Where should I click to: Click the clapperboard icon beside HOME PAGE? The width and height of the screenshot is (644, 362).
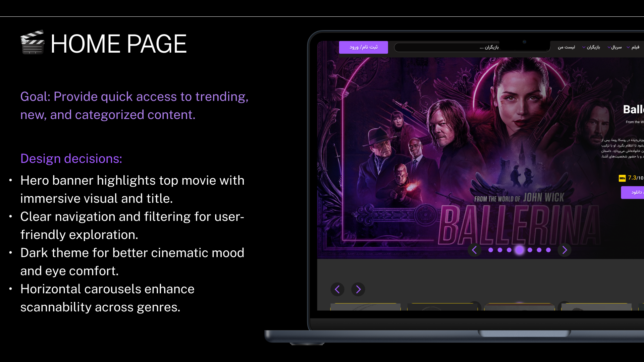[x=33, y=43]
